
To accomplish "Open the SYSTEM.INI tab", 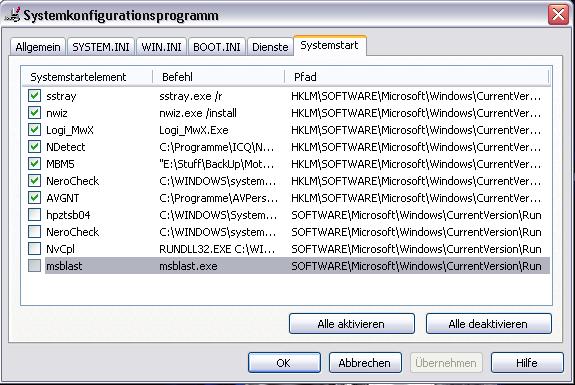I will click(x=101, y=47).
